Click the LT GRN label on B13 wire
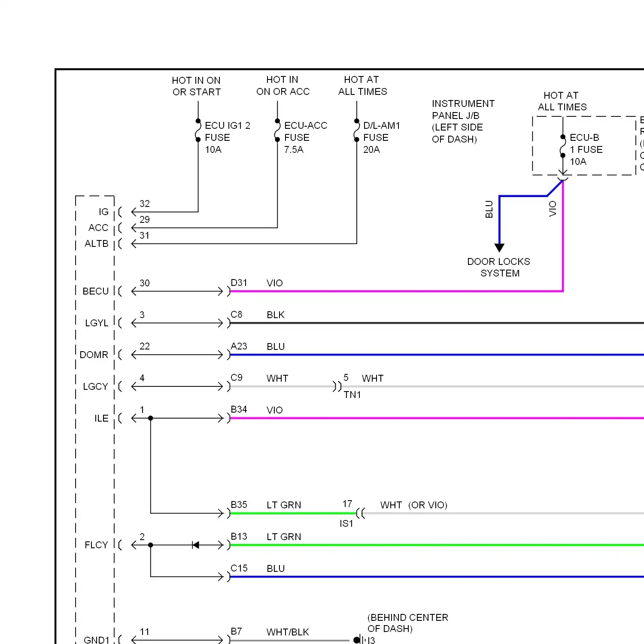The width and height of the screenshot is (644, 644). [284, 537]
